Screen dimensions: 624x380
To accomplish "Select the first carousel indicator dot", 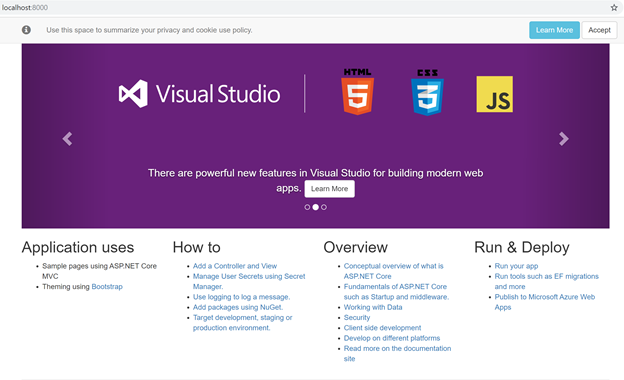I will pos(307,207).
